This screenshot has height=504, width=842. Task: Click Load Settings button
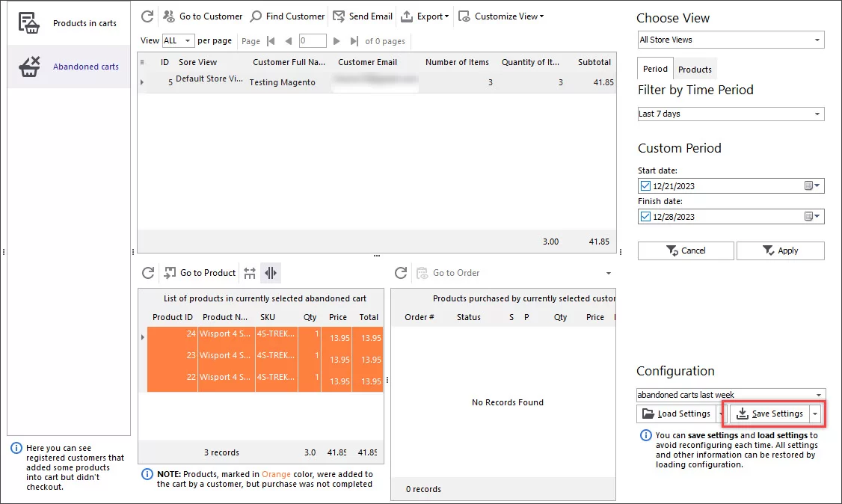coord(677,414)
